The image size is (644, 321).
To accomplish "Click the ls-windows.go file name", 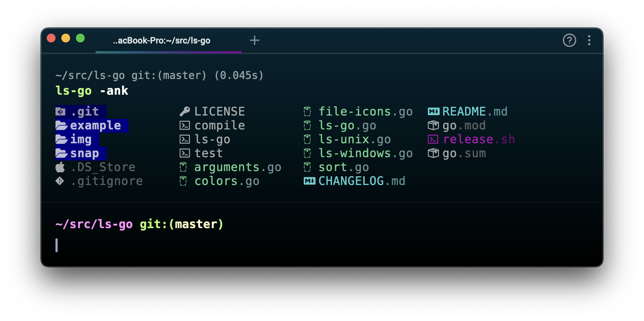I will pyautogui.click(x=365, y=153).
